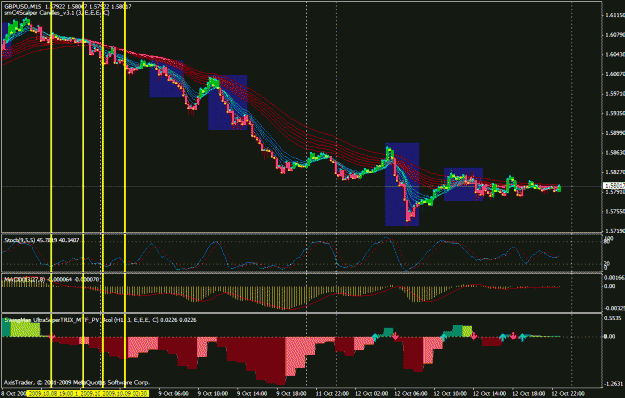Click the yellow 2009.10.09 03:30 date label

point(126,394)
